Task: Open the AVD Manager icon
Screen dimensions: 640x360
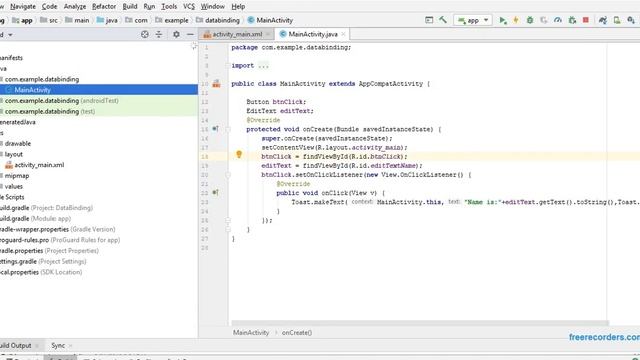Action: pyautogui.click(x=617, y=20)
